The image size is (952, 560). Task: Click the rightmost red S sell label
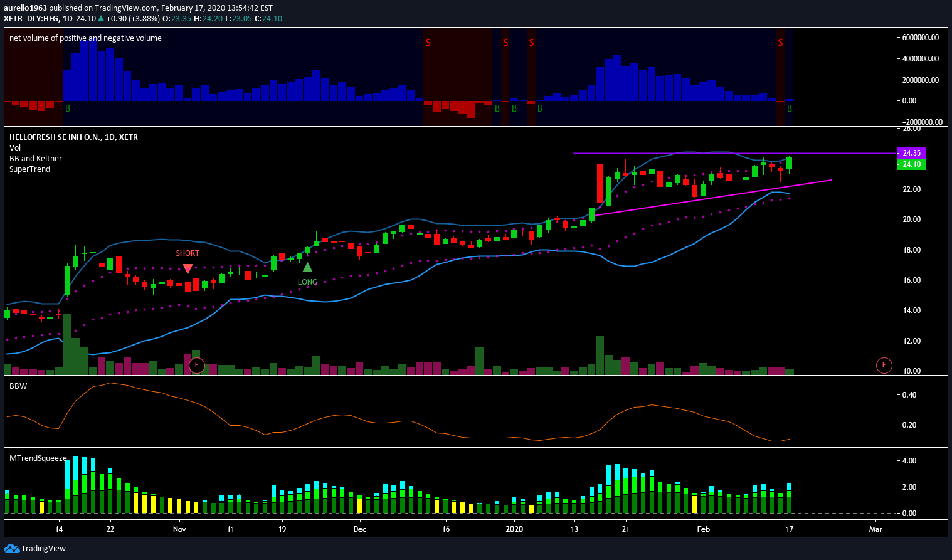781,43
